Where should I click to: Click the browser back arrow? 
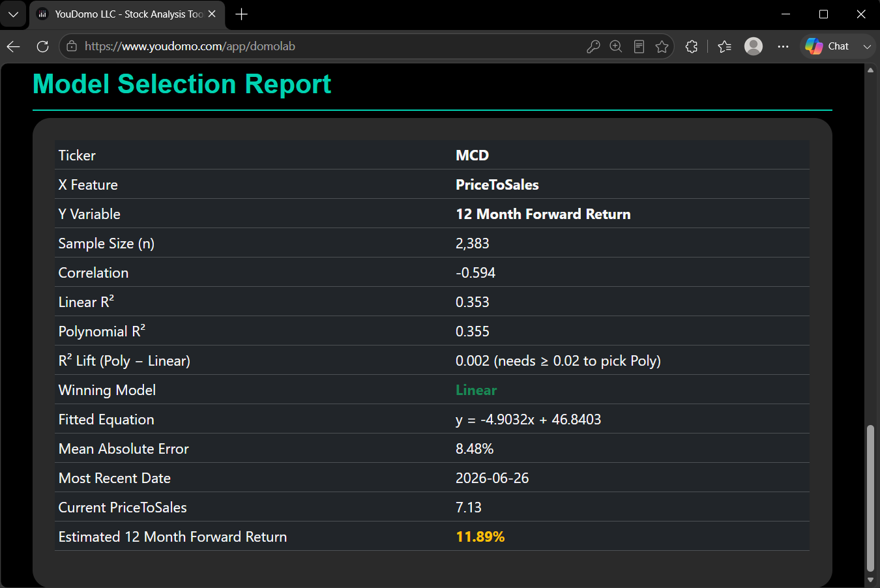pyautogui.click(x=14, y=46)
